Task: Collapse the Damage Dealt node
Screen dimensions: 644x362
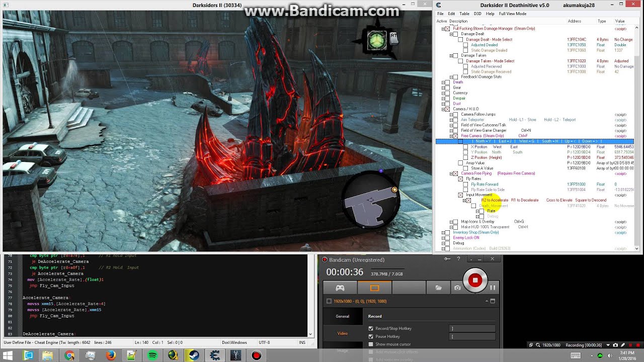Action: click(x=451, y=34)
